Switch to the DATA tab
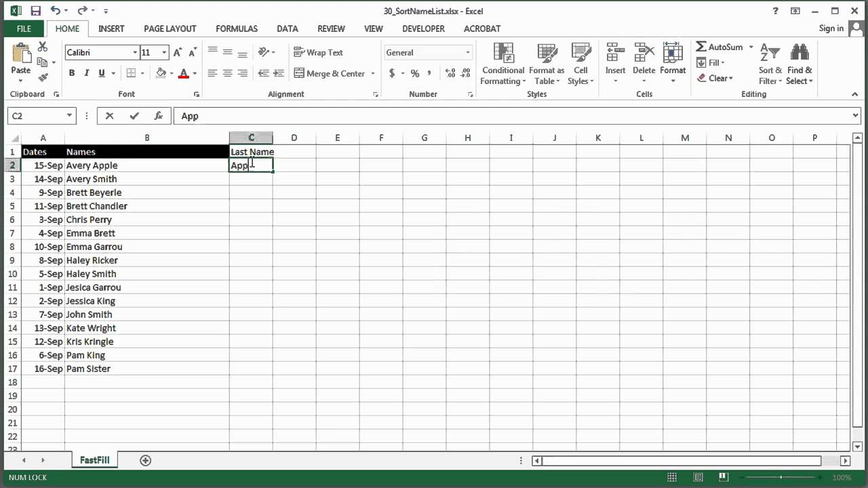 [288, 28]
